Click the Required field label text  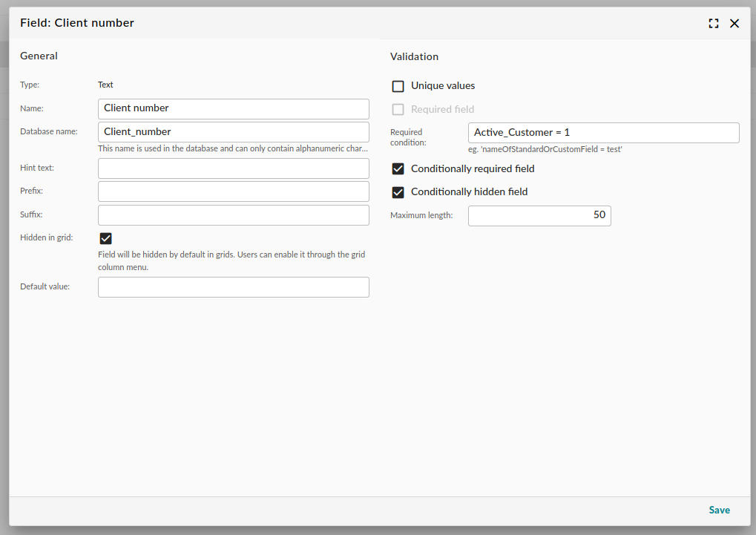pyautogui.click(x=442, y=110)
